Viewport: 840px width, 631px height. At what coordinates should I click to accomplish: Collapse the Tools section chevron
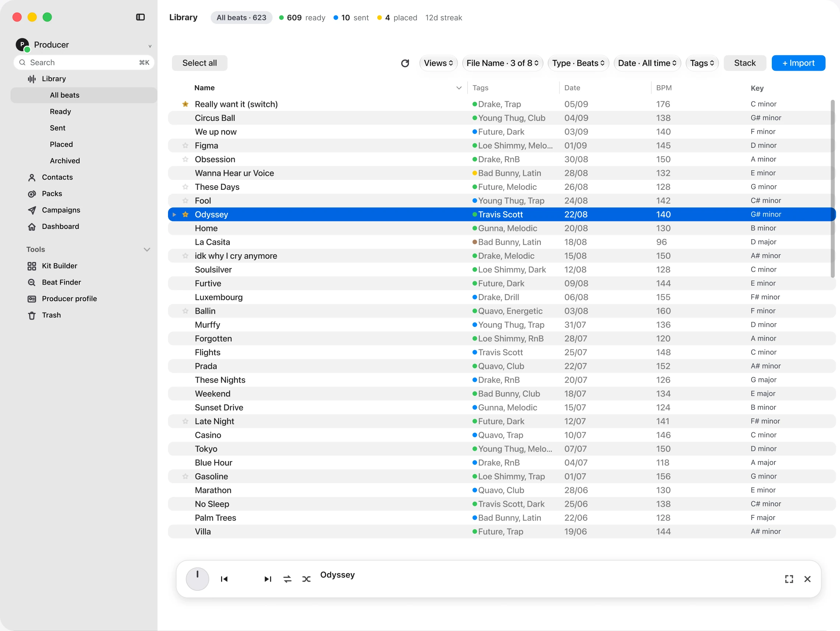tap(147, 250)
